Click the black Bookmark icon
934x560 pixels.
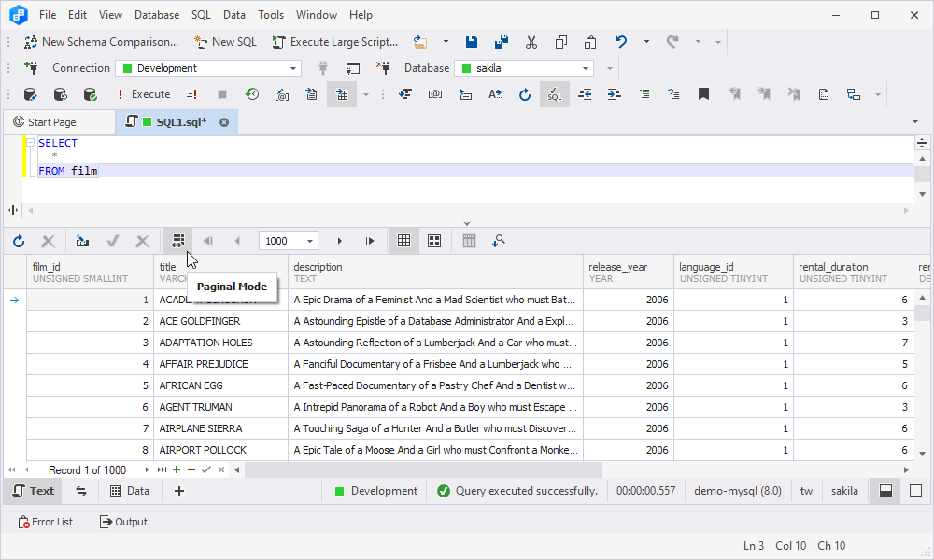(703, 94)
